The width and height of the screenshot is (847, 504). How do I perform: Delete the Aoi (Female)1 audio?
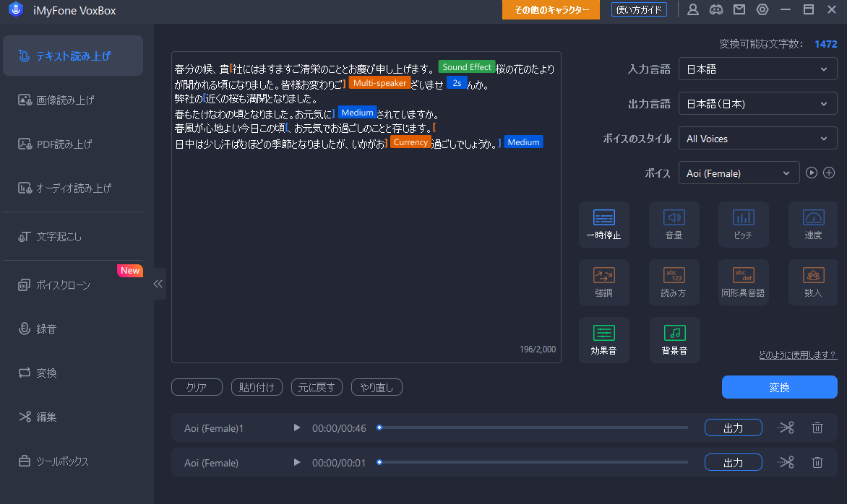point(817,428)
